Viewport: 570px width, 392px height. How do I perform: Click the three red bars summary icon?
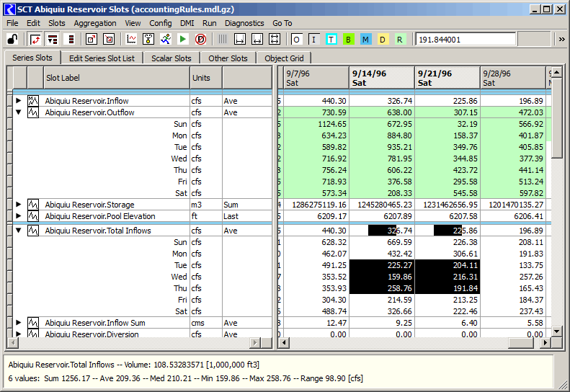71,39
